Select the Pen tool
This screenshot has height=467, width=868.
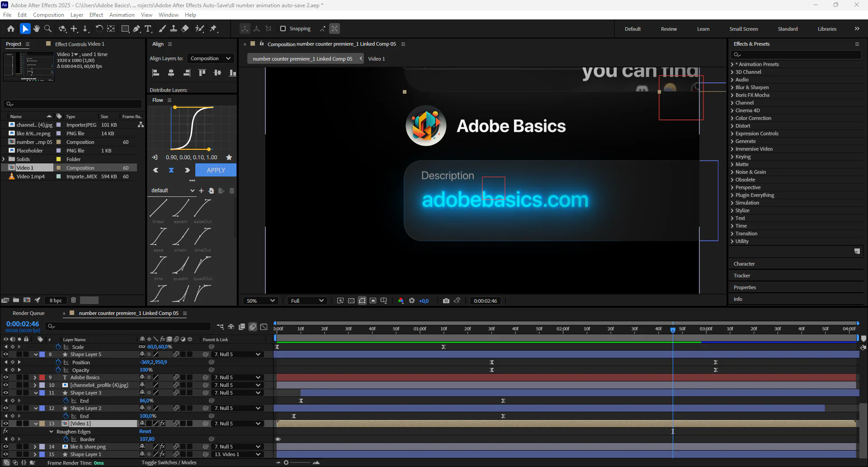point(137,29)
